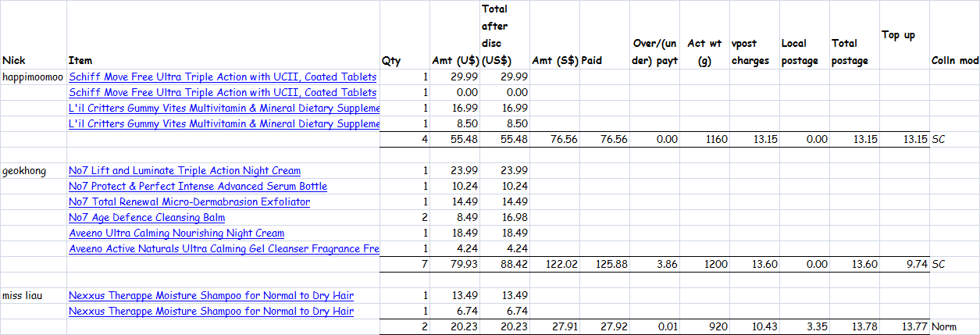Open the Nexxus Therappe Shampoo link priced 6.74
Viewport: 980px width, 335px height.
click(x=211, y=312)
